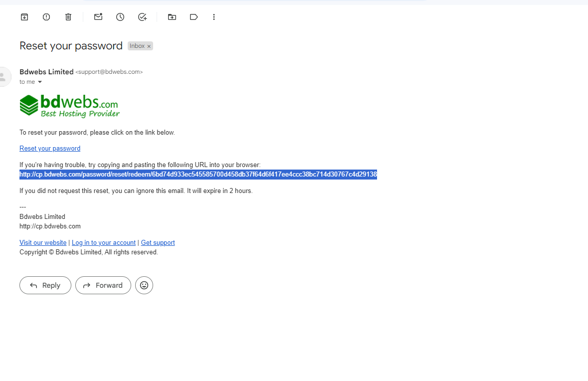Viewport: 588px width, 381px height.
Task: Open Log in to your account link
Action: 104,243
